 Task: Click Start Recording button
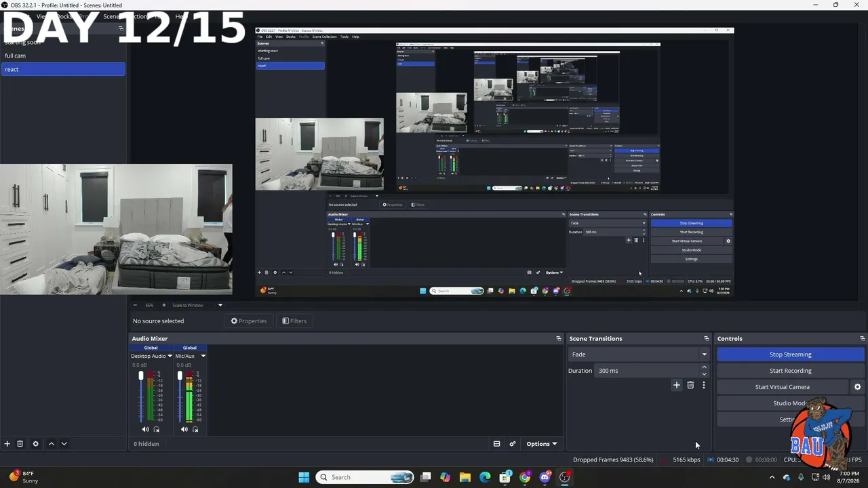click(x=790, y=371)
